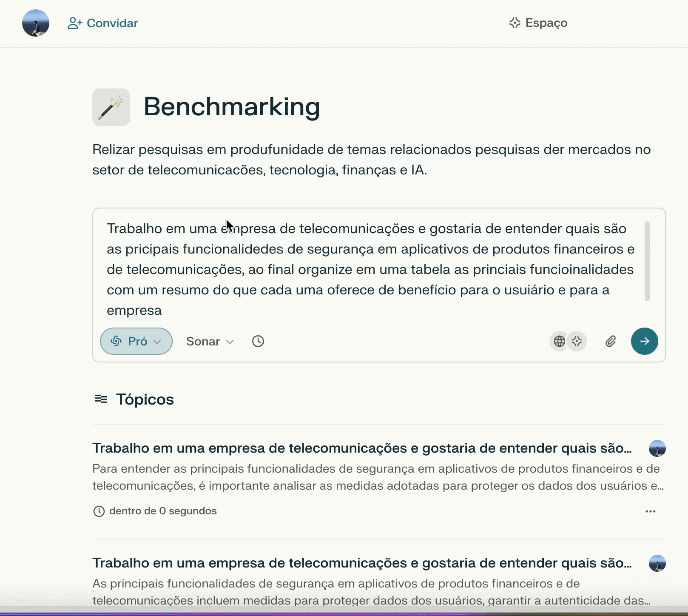Click the author avatar on second topic
The width and height of the screenshot is (688, 616).
pyautogui.click(x=657, y=563)
